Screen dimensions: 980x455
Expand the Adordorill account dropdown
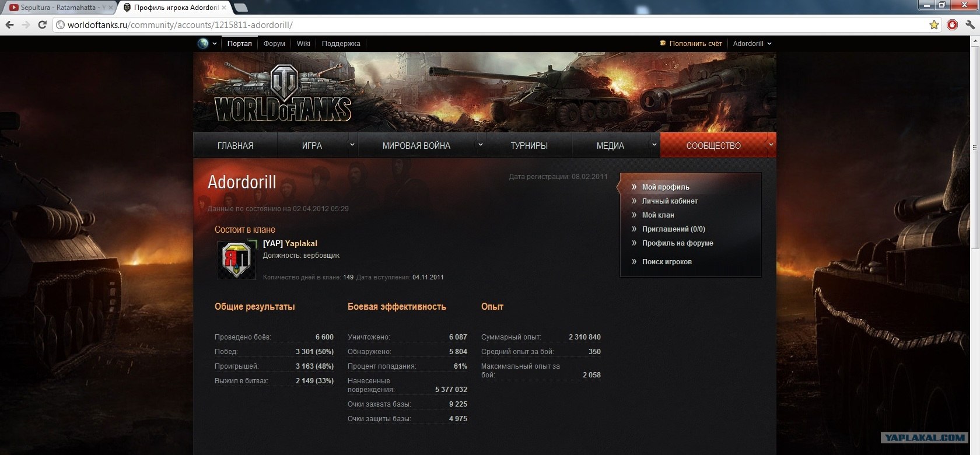(x=752, y=44)
